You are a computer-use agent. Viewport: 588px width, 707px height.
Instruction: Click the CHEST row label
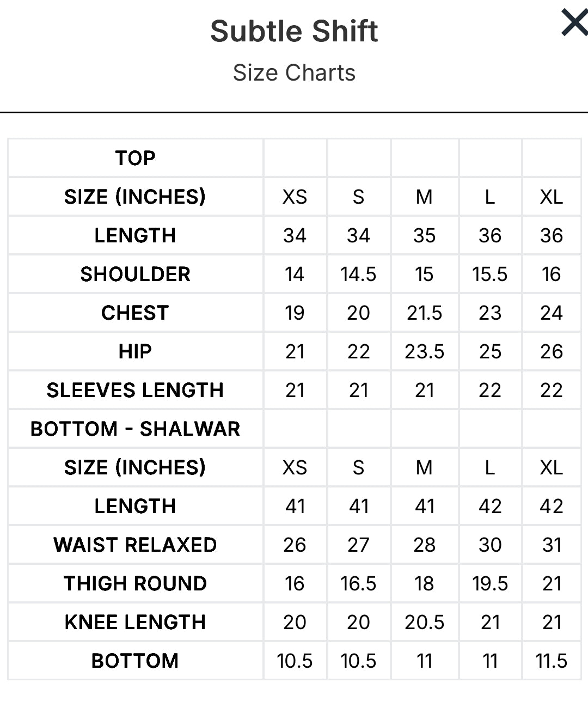[x=135, y=313]
